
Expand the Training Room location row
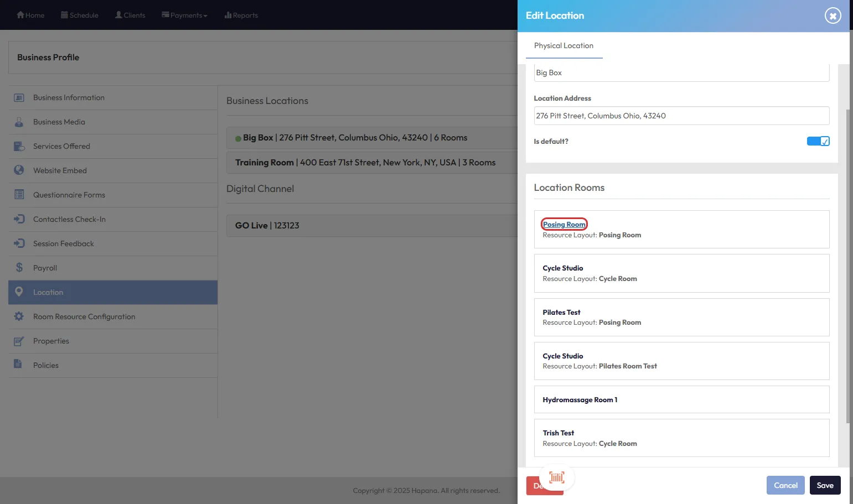(x=365, y=163)
